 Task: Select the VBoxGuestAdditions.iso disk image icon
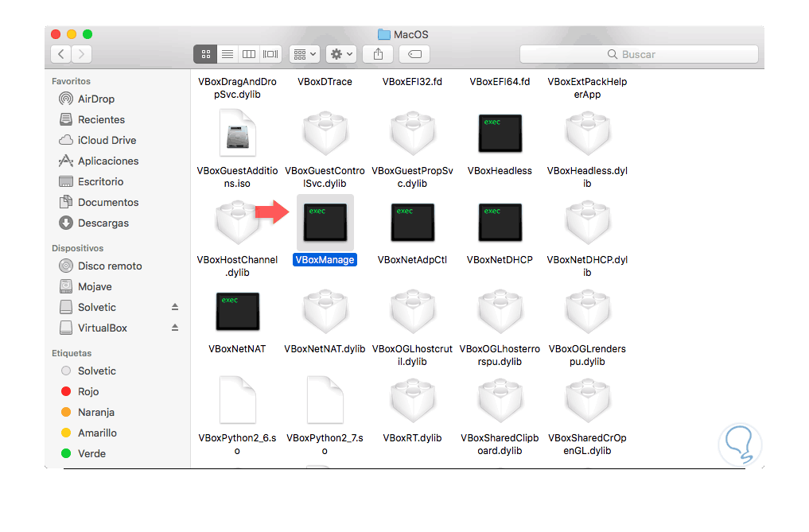[x=237, y=133]
